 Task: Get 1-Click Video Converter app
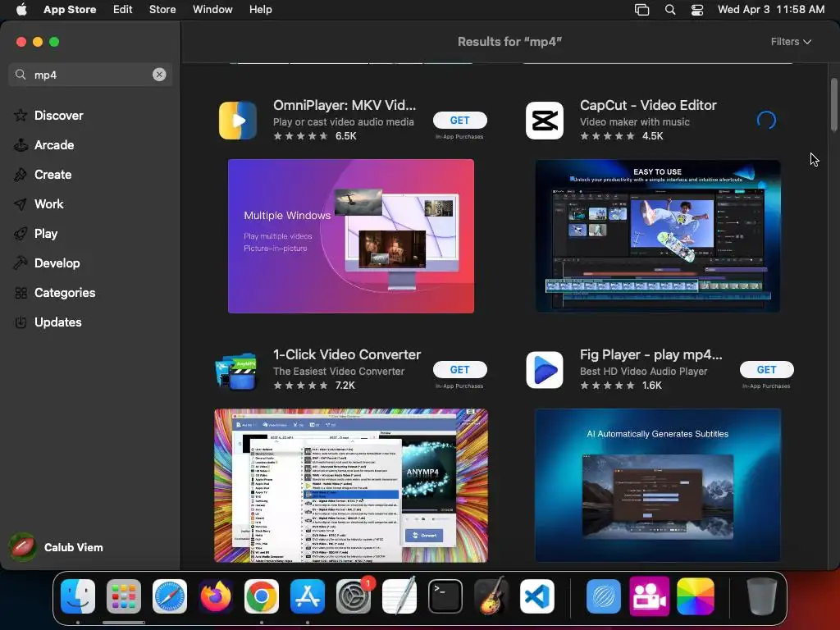[x=459, y=370]
